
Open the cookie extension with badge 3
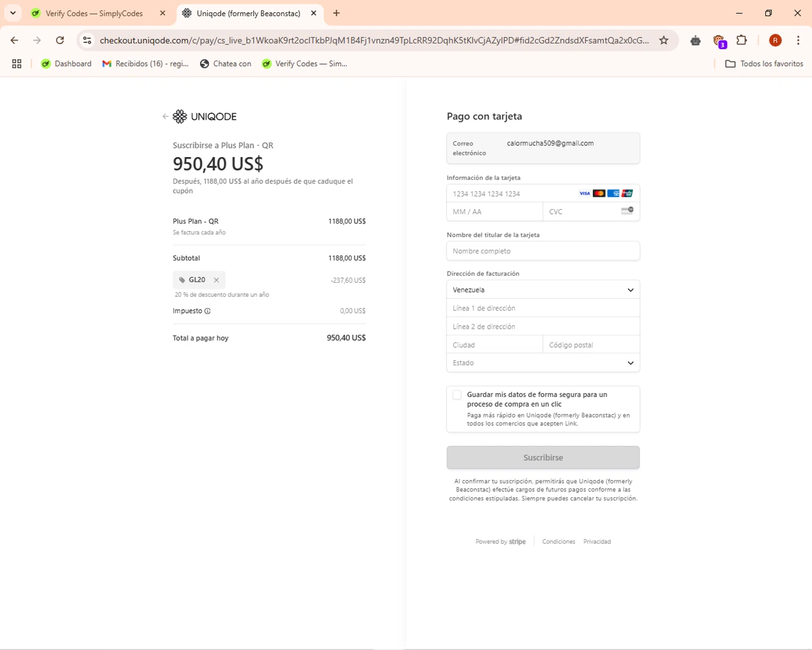[x=719, y=41]
